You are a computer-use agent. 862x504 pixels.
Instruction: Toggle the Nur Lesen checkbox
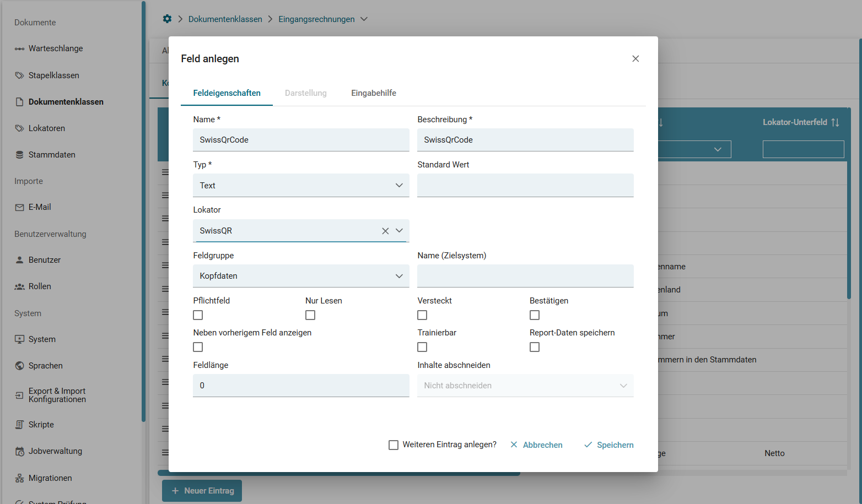tap(310, 315)
